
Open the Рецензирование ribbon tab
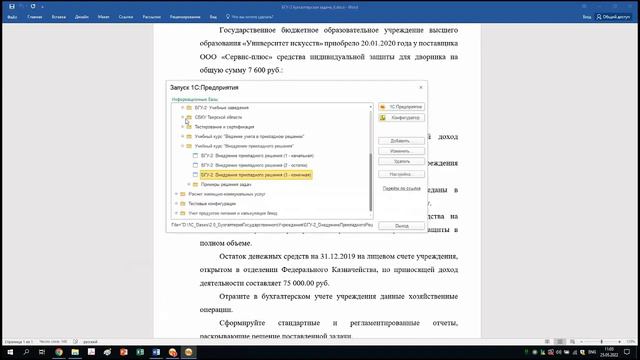[x=185, y=17]
